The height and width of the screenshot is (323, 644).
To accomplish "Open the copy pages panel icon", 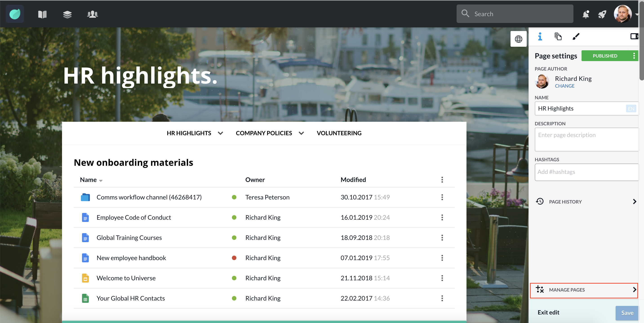I will tap(558, 37).
